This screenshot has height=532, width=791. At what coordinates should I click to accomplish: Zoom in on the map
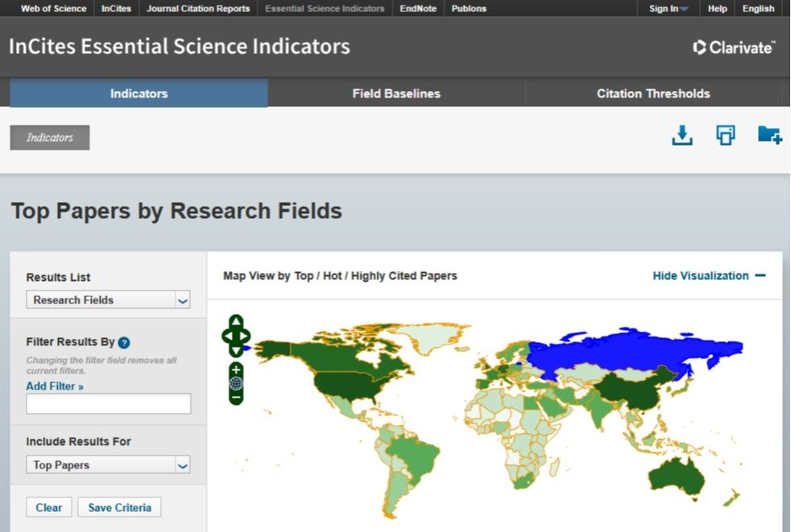click(236, 369)
